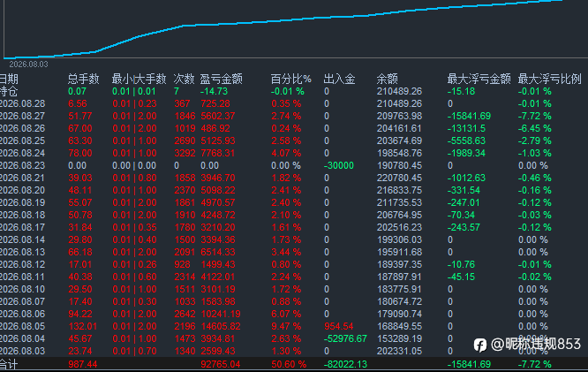This screenshot has width=588, height=372.
Task: Click the 2026.08.03 chart axis label
Action: pos(28,65)
